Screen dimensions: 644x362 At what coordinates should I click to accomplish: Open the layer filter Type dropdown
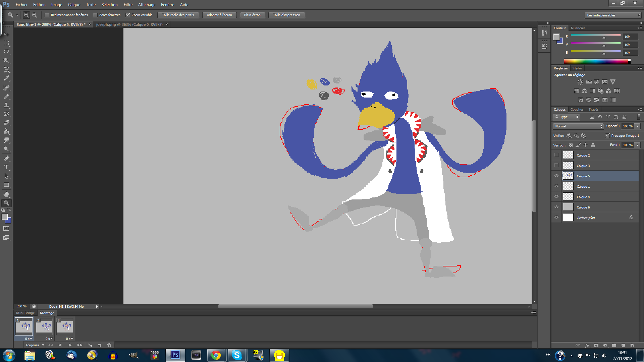click(566, 117)
